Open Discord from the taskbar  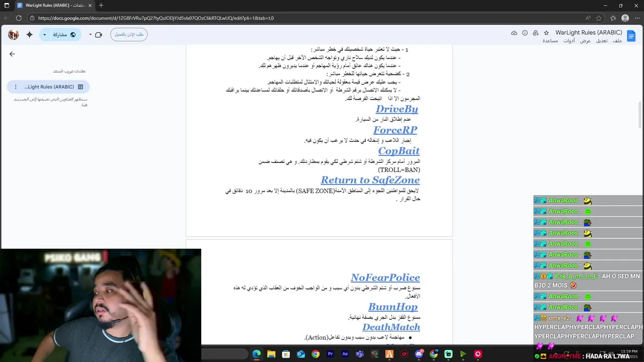pos(419,354)
